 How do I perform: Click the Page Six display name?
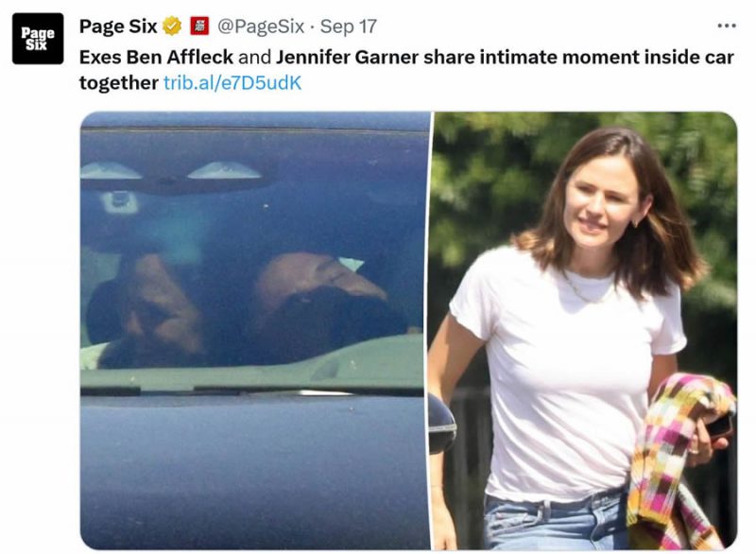[118, 26]
